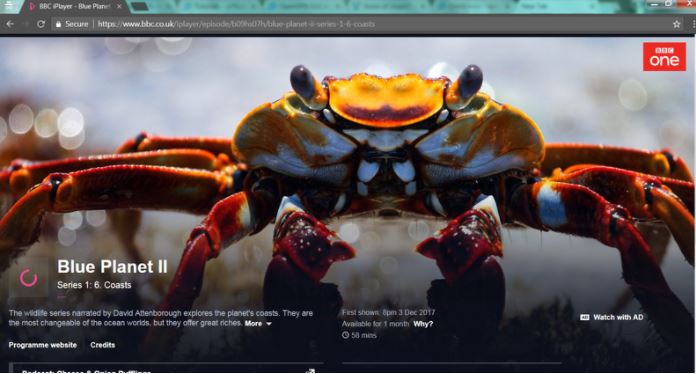Open the Credits link
Image resolution: width=696 pixels, height=374 pixels.
(x=103, y=345)
